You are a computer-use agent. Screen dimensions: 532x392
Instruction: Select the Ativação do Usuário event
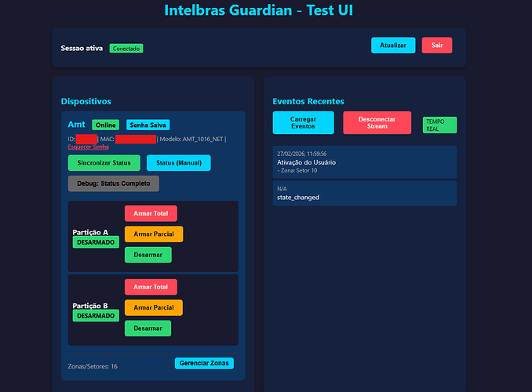pyautogui.click(x=365, y=162)
